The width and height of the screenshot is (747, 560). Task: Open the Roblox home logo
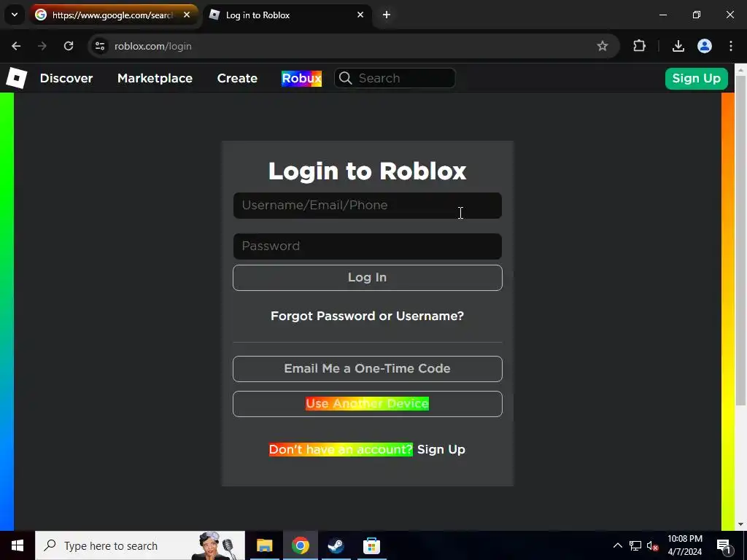pos(16,78)
